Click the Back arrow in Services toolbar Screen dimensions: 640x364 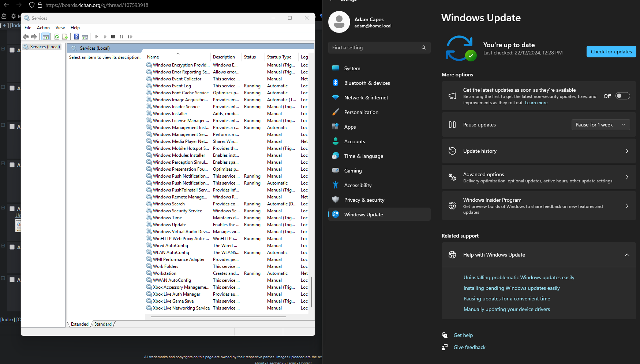pyautogui.click(x=26, y=37)
